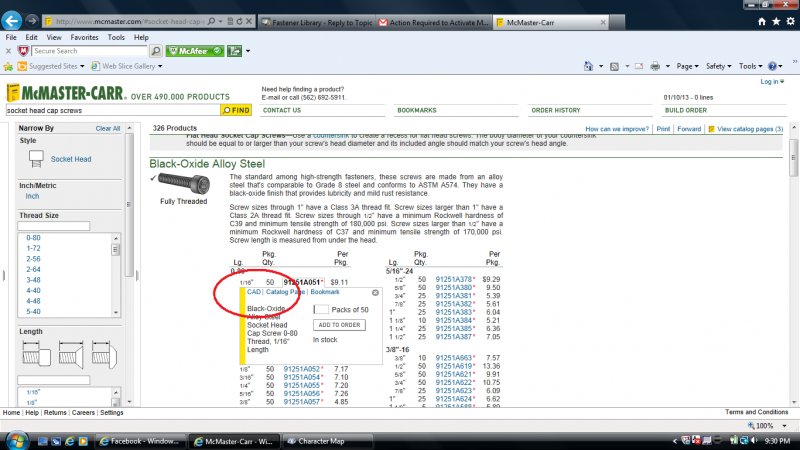The height and width of the screenshot is (450, 800).
Task: Click the McAfee shield logo icon
Action: click(23, 51)
